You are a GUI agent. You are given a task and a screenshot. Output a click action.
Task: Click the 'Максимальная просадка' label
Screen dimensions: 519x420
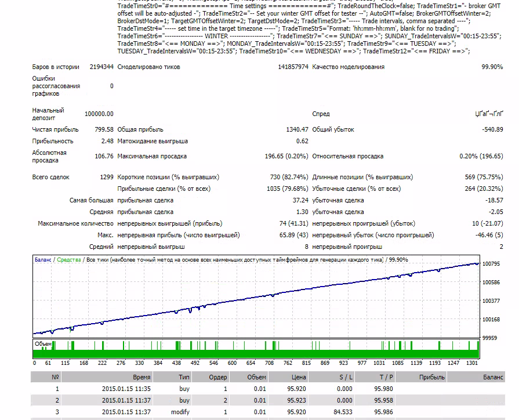(x=152, y=157)
